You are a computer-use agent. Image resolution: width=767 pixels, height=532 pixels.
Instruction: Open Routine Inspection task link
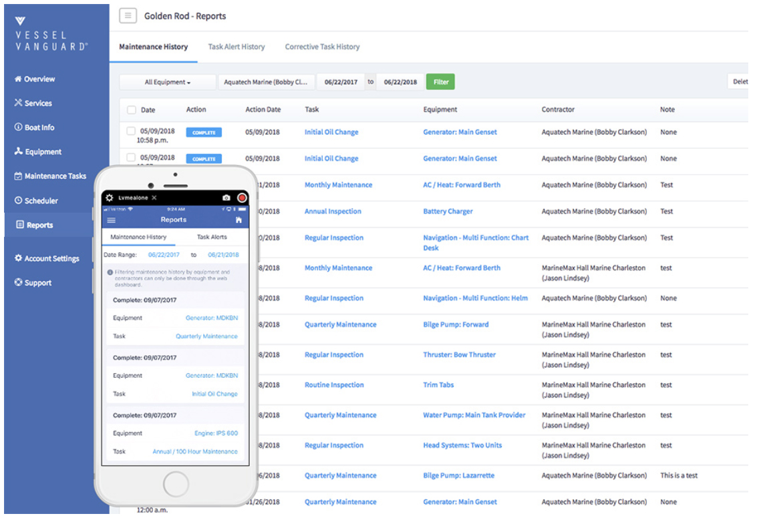tap(334, 385)
